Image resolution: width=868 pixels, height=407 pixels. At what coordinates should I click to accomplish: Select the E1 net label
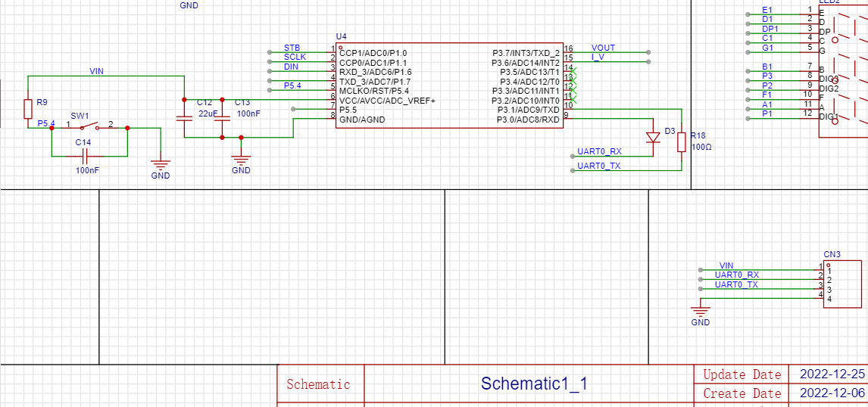[x=767, y=10]
